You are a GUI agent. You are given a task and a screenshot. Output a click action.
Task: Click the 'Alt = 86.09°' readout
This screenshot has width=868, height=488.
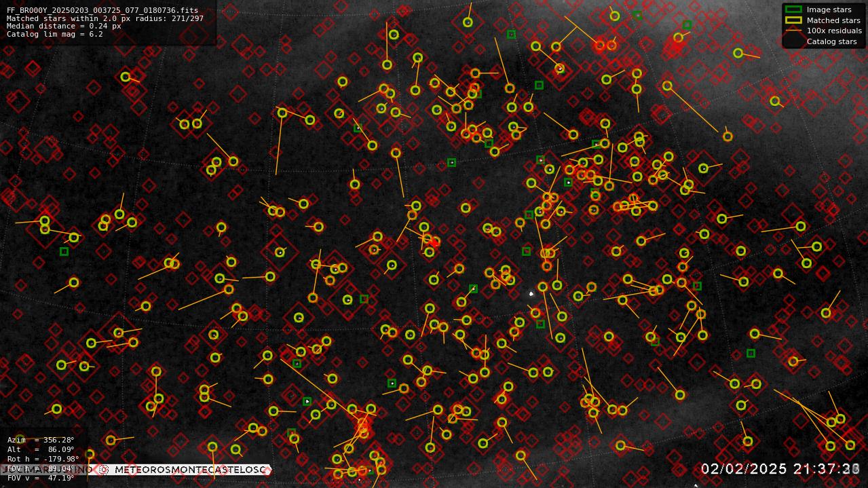coord(41,449)
